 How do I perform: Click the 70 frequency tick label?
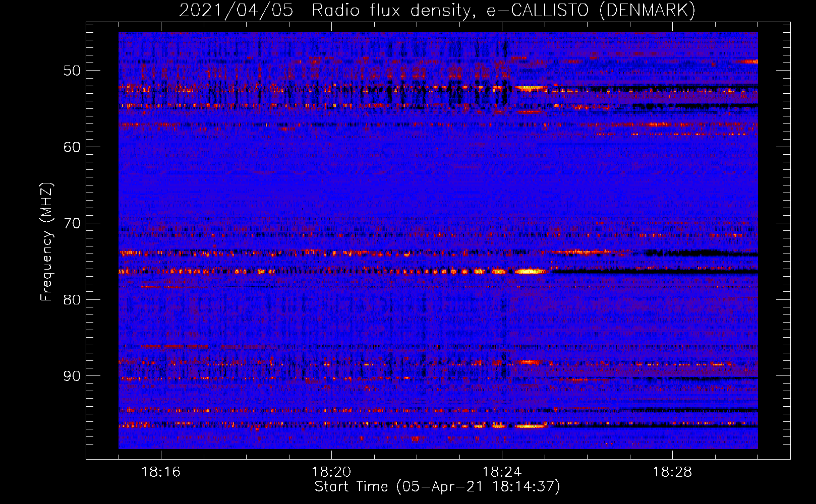(x=72, y=223)
